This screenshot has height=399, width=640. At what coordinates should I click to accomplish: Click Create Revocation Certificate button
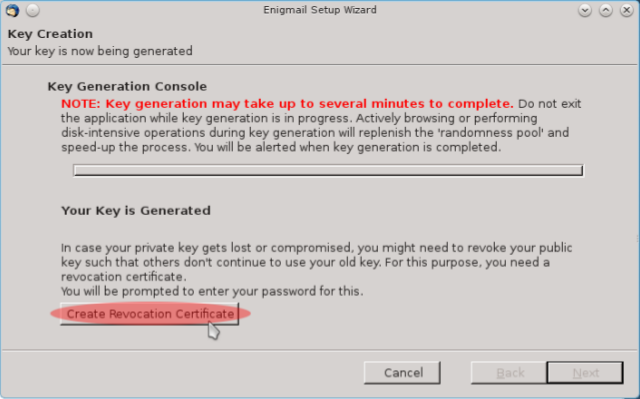point(150,314)
